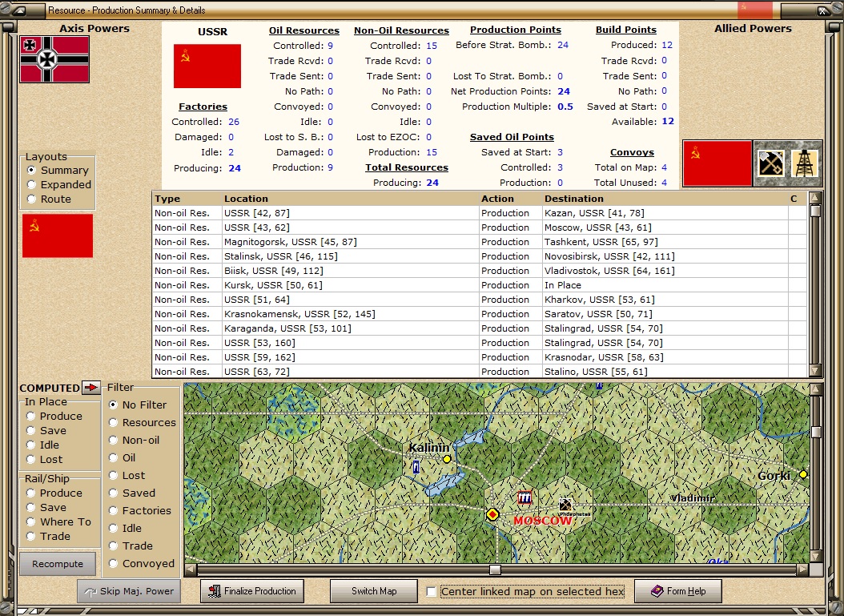The height and width of the screenshot is (616, 844).
Task: Click the factory icon near Moscow
Action: 524,497
